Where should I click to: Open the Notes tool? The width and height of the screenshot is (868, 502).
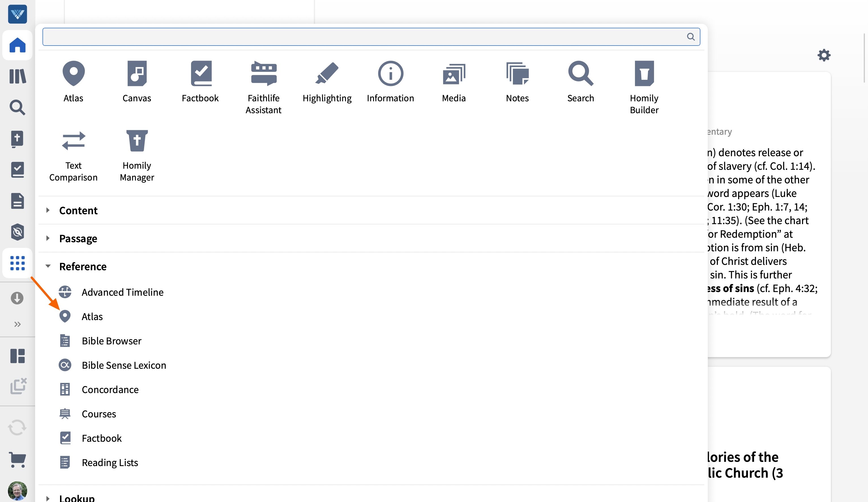click(517, 81)
